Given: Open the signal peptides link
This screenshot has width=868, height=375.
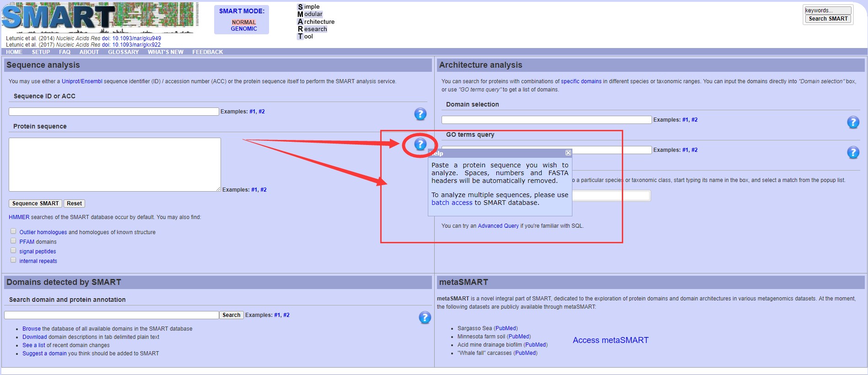Looking at the screenshot, I should tap(38, 252).
